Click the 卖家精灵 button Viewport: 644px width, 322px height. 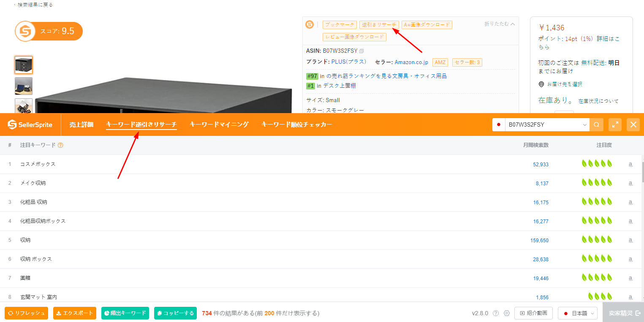click(x=624, y=313)
